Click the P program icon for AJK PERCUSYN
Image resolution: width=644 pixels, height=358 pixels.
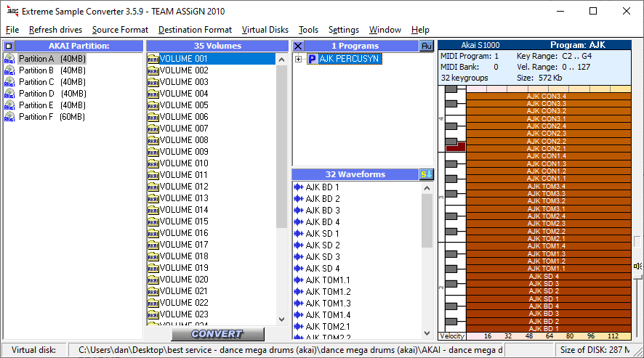[312, 59]
